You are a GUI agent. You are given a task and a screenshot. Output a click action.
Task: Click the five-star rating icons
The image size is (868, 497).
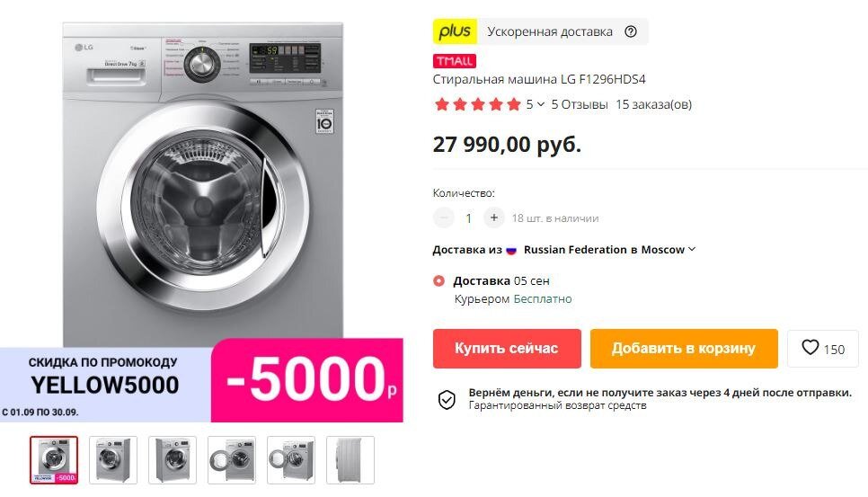coord(478,104)
